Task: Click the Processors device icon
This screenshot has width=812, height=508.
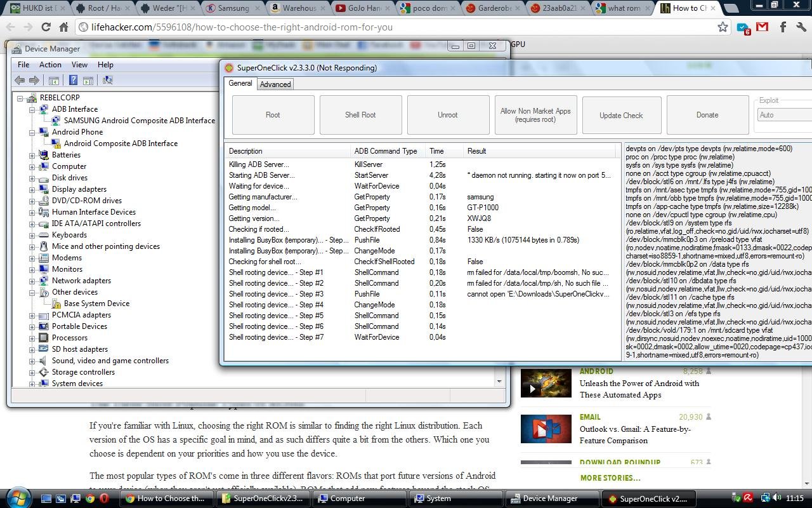Action: click(44, 338)
